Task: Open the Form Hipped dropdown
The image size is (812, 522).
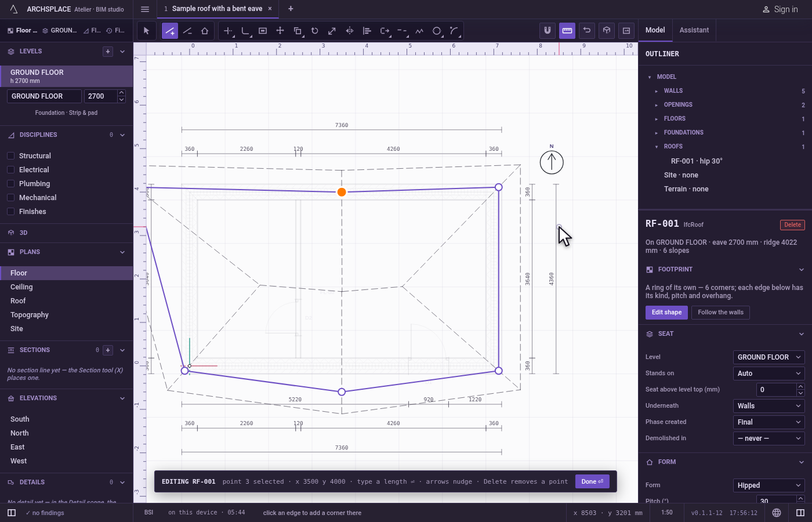Action: coord(769,485)
